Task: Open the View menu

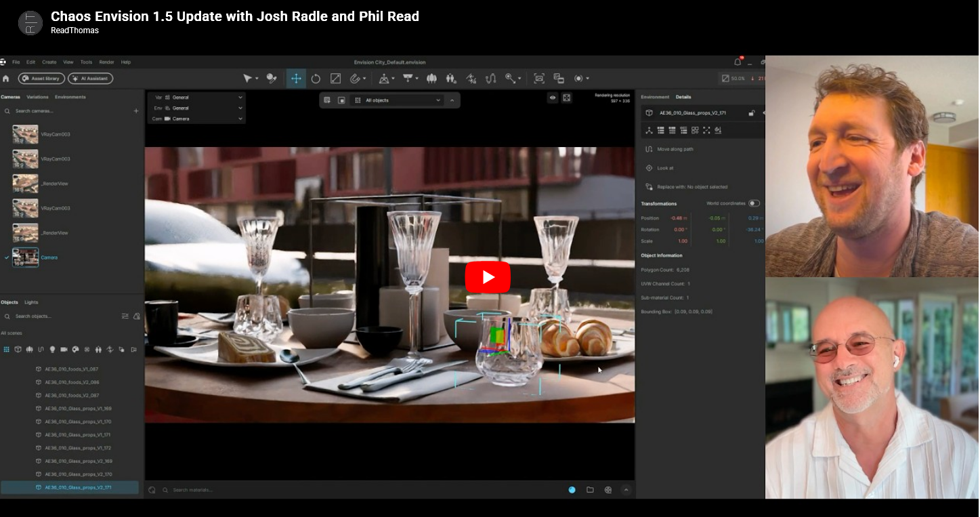Action: pyautogui.click(x=68, y=62)
